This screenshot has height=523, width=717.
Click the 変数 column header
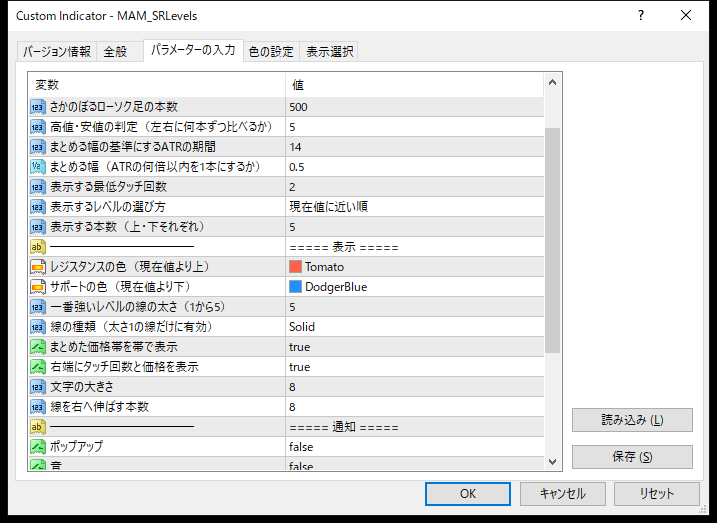pyautogui.click(x=157, y=85)
